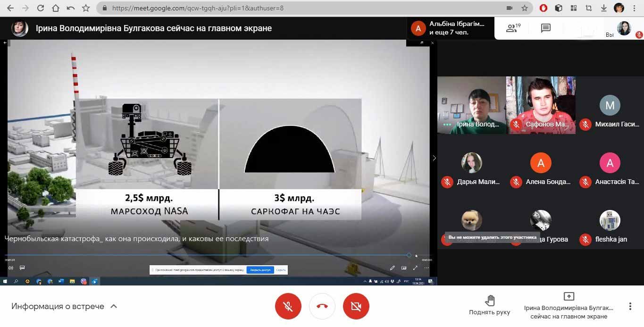
Task: Open Meet more options three dots
Action: pyautogui.click(x=630, y=306)
